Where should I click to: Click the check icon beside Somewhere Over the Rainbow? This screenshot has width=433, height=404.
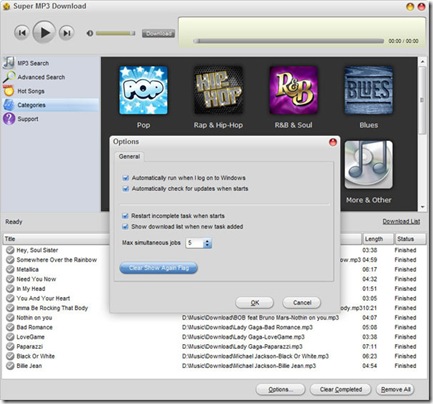(x=10, y=260)
